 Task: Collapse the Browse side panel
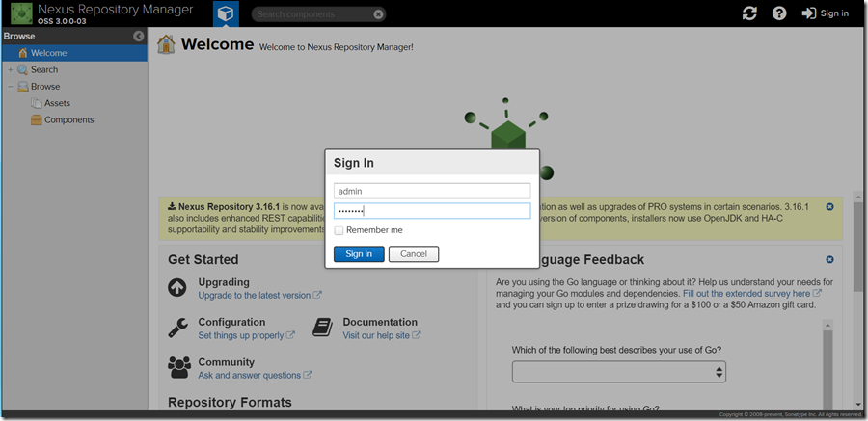(139, 36)
